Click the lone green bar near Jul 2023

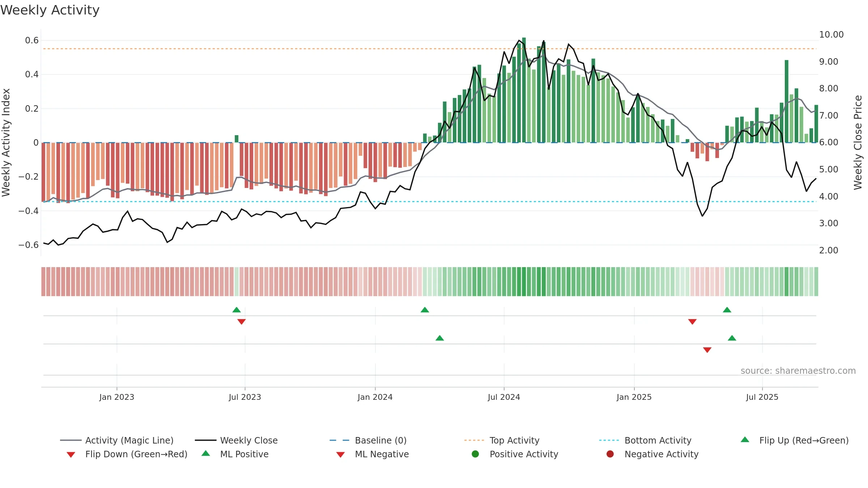pos(237,139)
